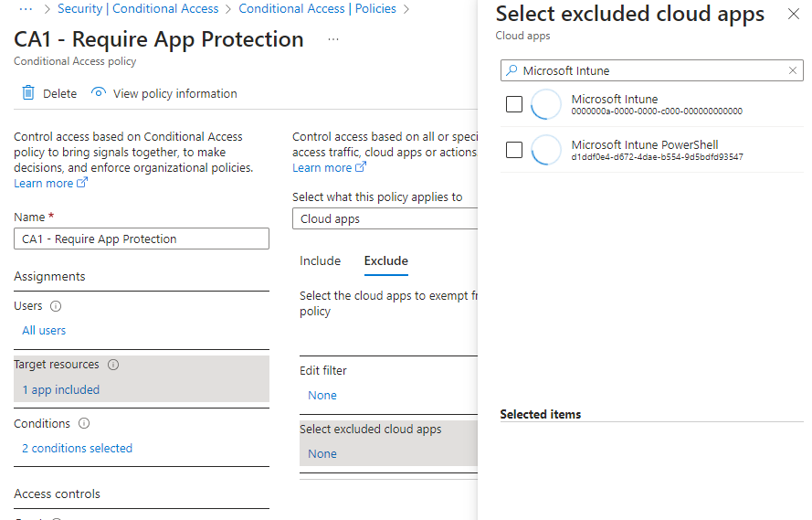812x520 pixels.
Task: Open the Cloud apps dropdown
Action: [x=385, y=218]
